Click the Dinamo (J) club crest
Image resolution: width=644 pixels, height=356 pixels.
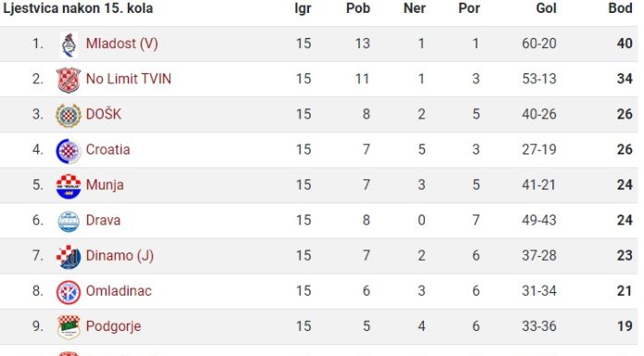68,257
